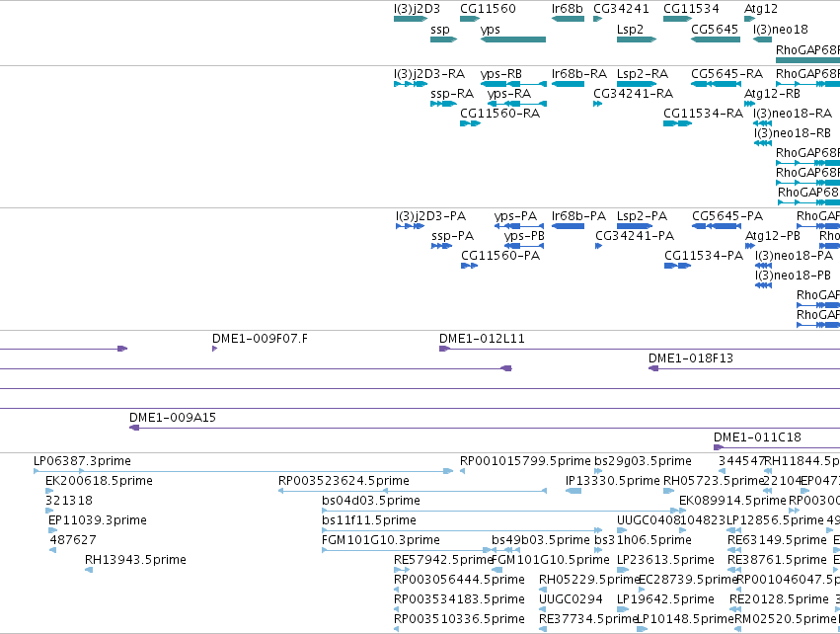Click the Atg12 gene label
Screen dimensions: 840x634
pos(761,9)
